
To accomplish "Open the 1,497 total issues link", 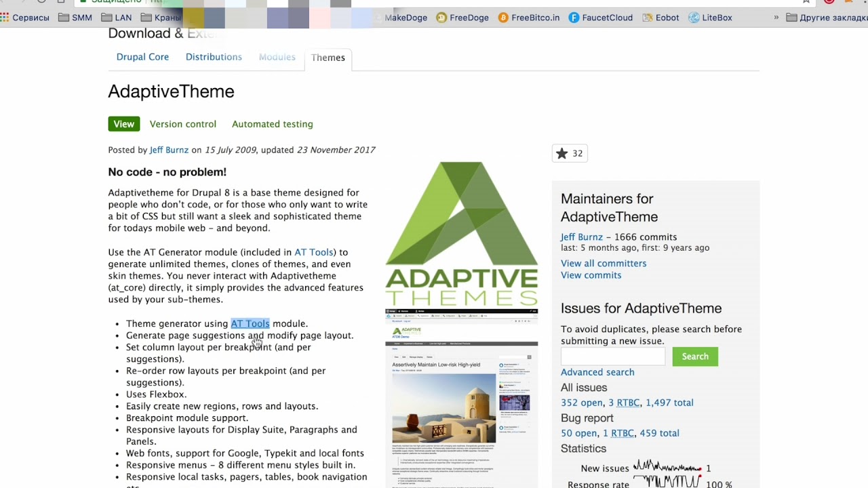I will pos(669,403).
